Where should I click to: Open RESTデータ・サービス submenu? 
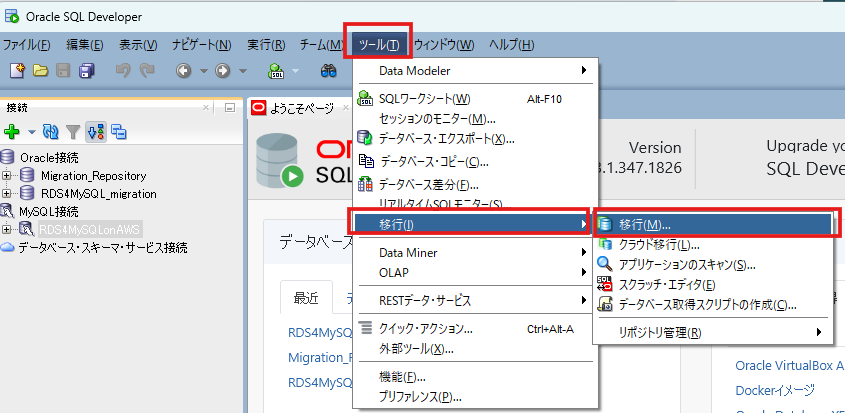point(476,300)
